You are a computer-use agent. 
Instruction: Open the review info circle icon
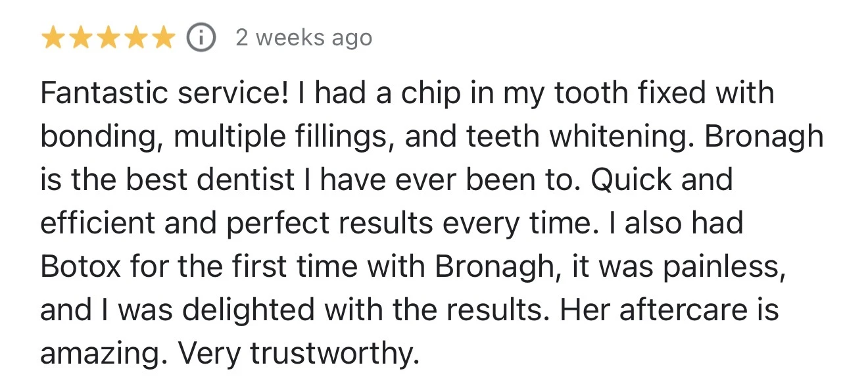tap(201, 39)
